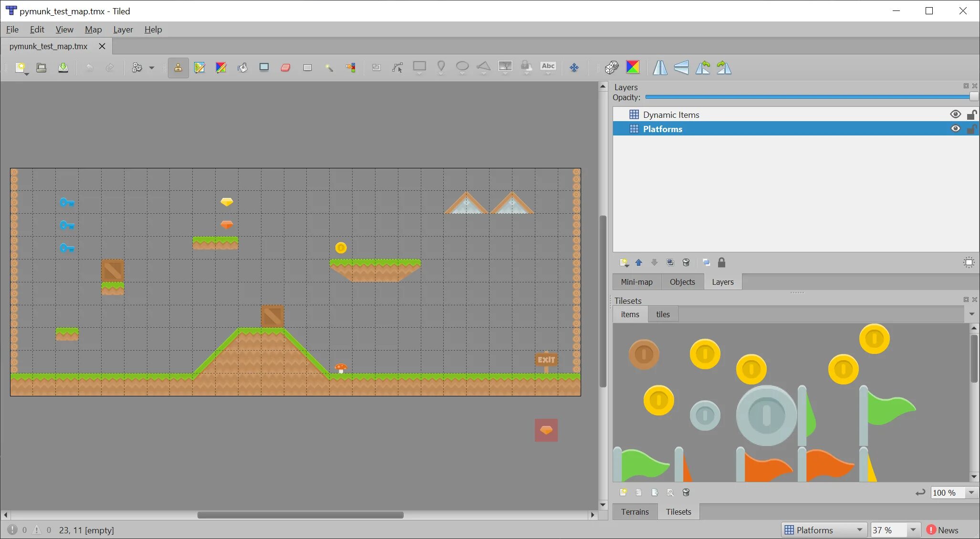The width and height of the screenshot is (980, 539).
Task: Switch to the Objects tab
Action: [x=683, y=281]
